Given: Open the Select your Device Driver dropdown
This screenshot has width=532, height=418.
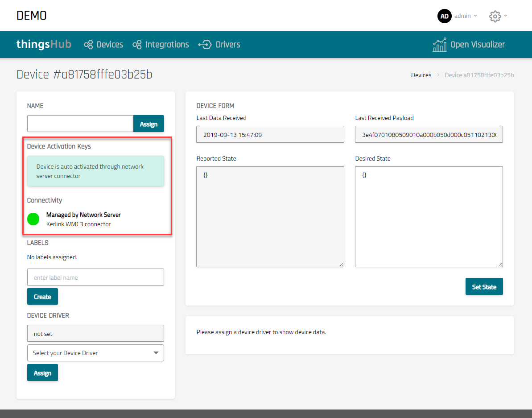Looking at the screenshot, I should click(x=95, y=353).
